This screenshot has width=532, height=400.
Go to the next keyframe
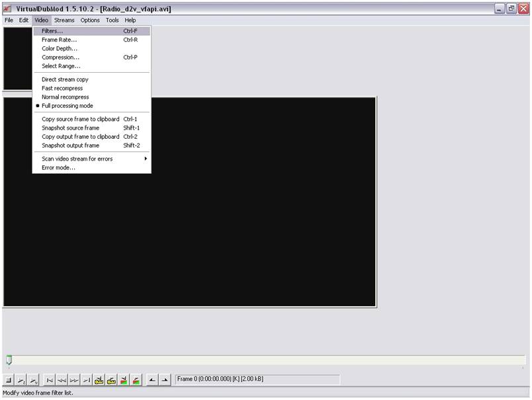tap(111, 380)
